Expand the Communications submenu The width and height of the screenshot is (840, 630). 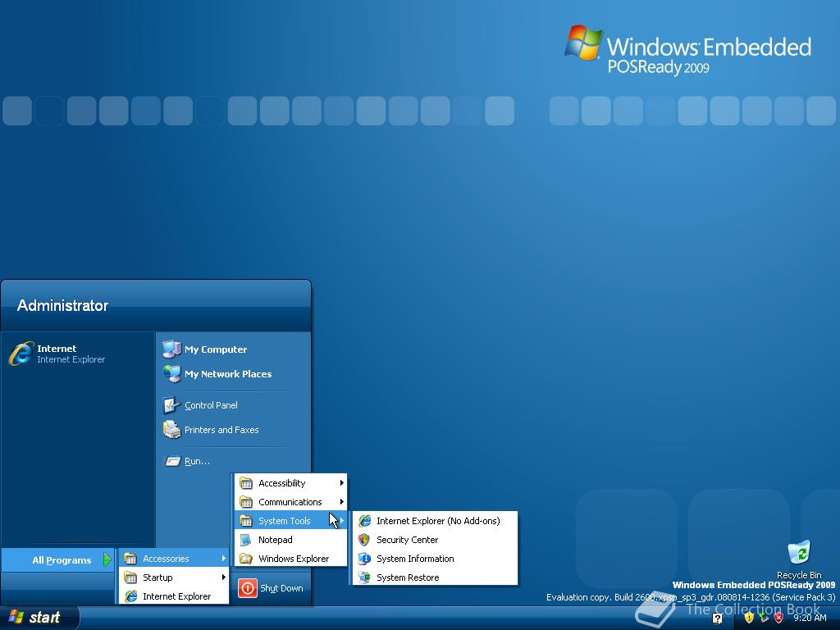point(291,502)
